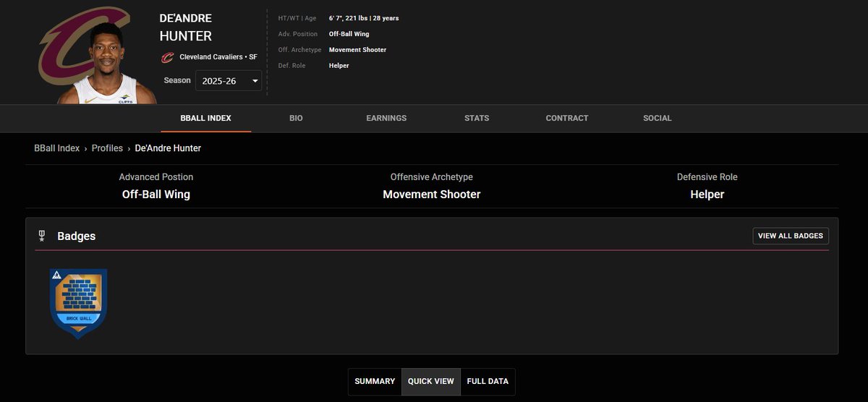Click the header's Movement Shooter archetype value
This screenshot has height=402, width=868.
[x=357, y=50]
